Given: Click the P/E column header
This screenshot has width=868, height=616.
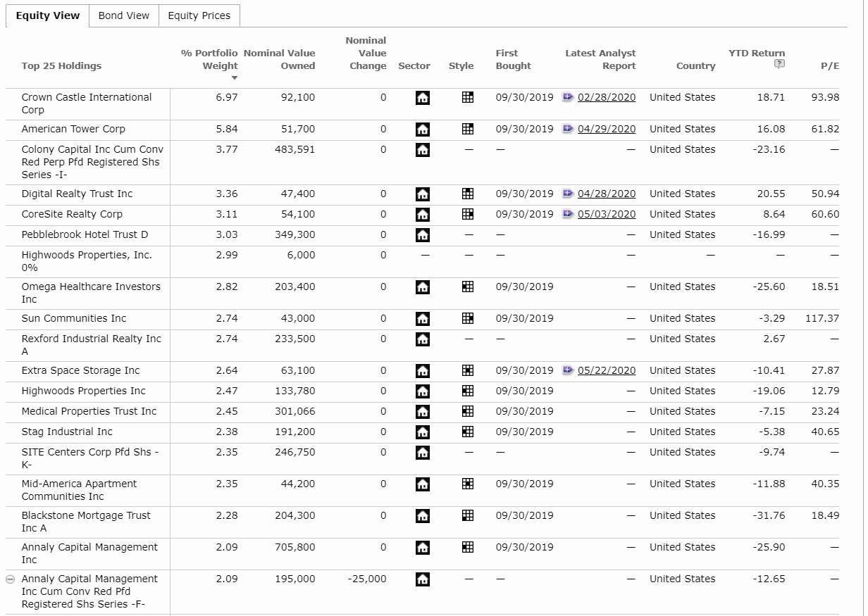Looking at the screenshot, I should pos(830,65).
